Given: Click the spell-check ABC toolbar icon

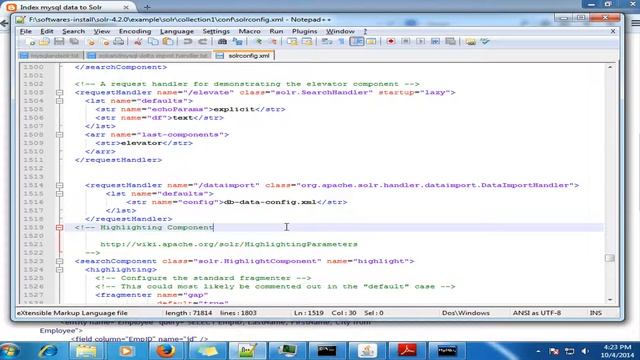Looking at the screenshot, I should pos(485,42).
